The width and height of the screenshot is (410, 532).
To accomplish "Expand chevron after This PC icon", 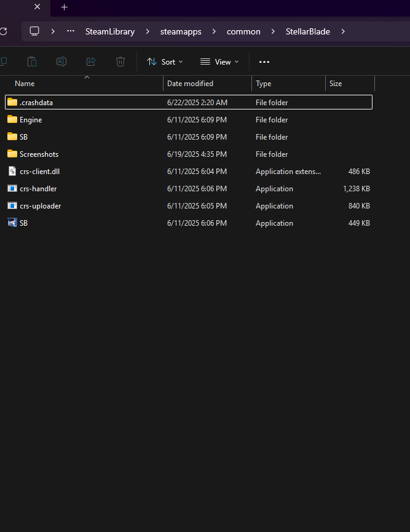I will [53, 31].
